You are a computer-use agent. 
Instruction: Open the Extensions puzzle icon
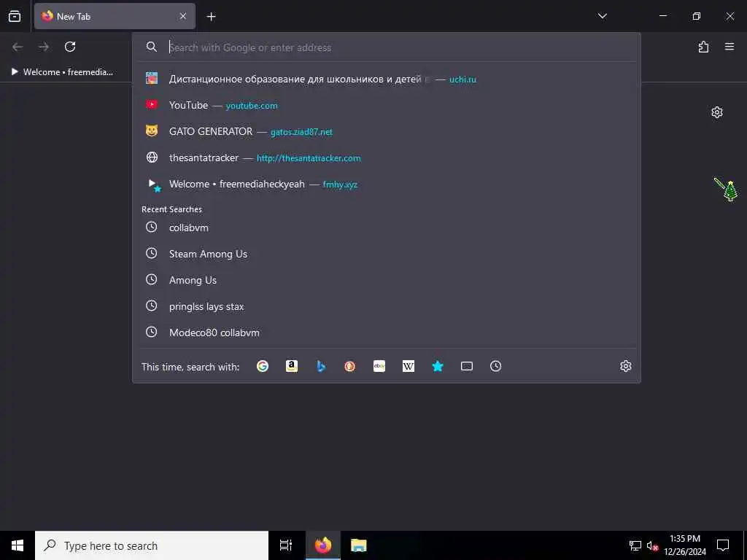(x=703, y=47)
